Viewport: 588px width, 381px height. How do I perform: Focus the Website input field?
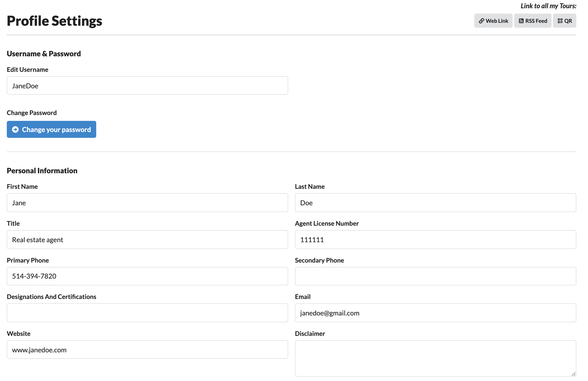[x=147, y=350]
